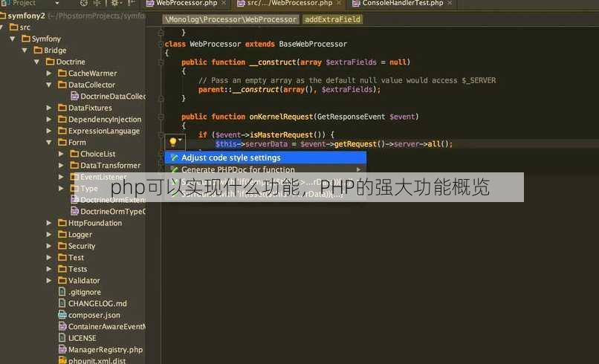
Task: Close the src/.../WebProcessor.php tab
Action: click(338, 3)
